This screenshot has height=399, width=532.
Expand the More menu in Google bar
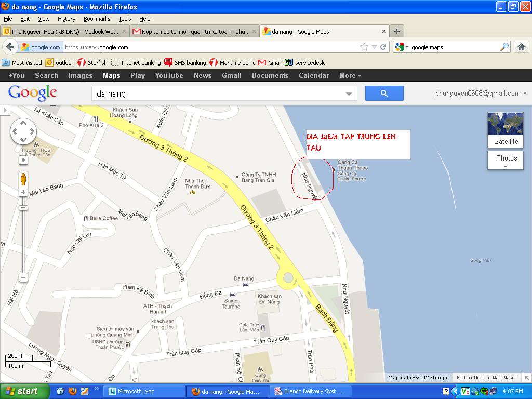point(350,75)
